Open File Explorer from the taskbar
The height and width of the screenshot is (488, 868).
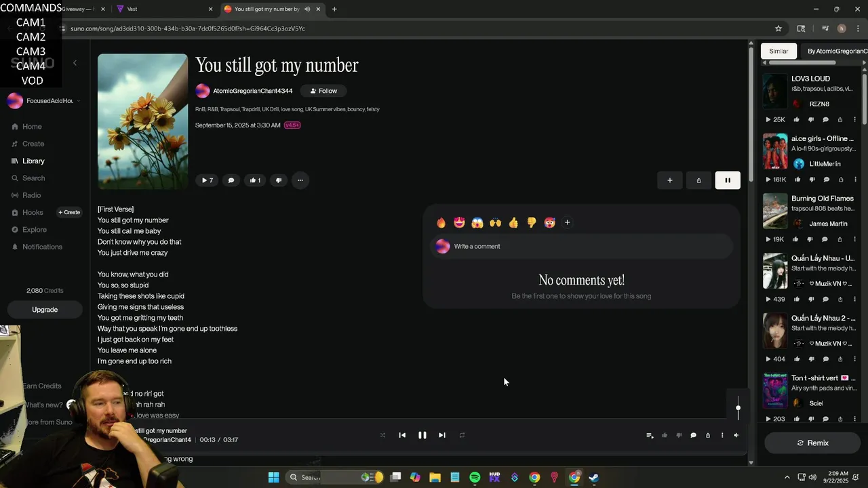pyautogui.click(x=435, y=477)
